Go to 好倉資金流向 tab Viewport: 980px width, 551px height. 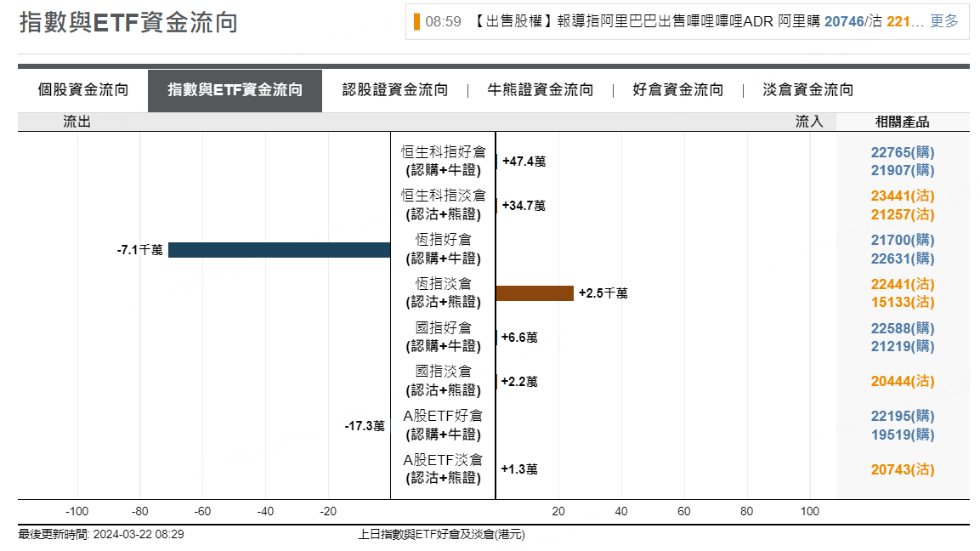pos(678,90)
